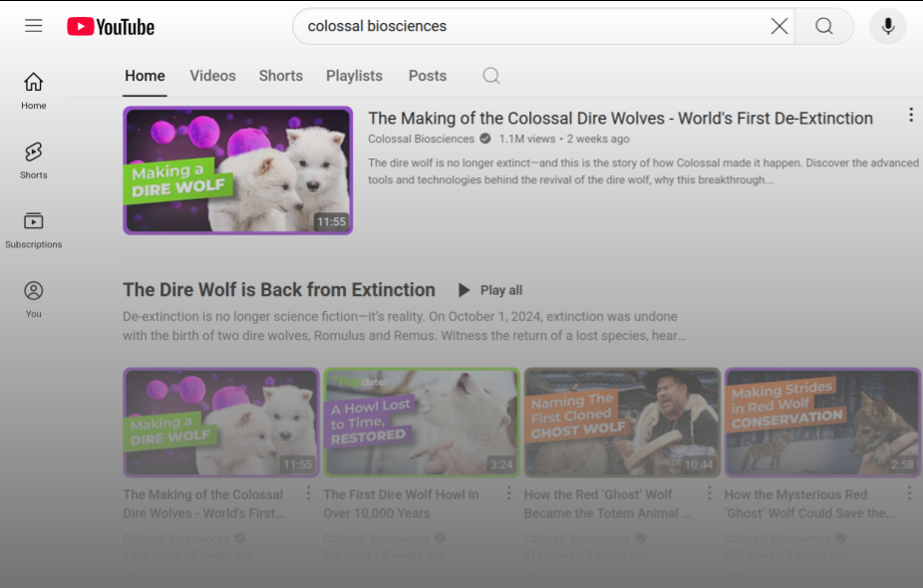Go to Home in sidebar
This screenshot has width=923, height=588.
(34, 91)
